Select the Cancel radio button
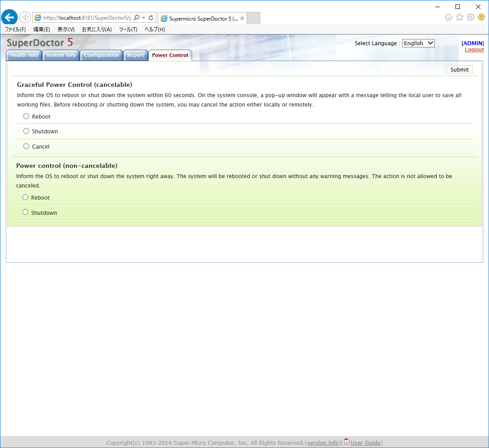 point(26,146)
